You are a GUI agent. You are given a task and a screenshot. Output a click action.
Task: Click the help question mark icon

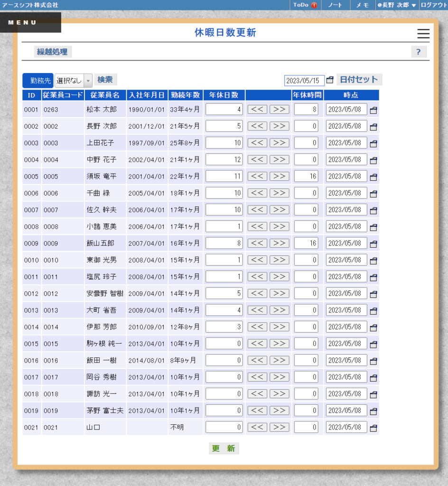point(418,51)
